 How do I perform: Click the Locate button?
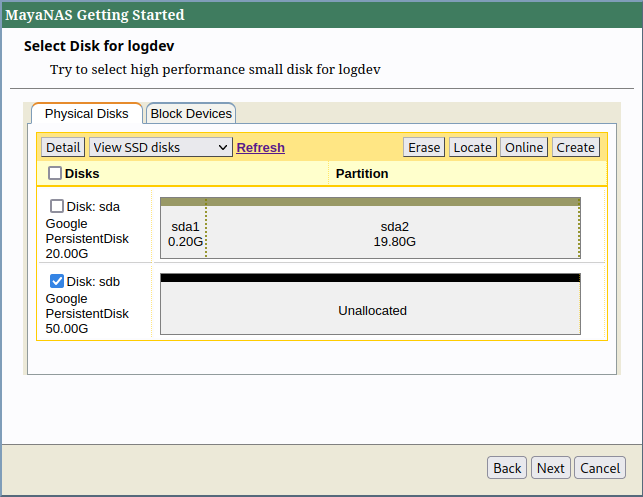pyautogui.click(x=472, y=147)
